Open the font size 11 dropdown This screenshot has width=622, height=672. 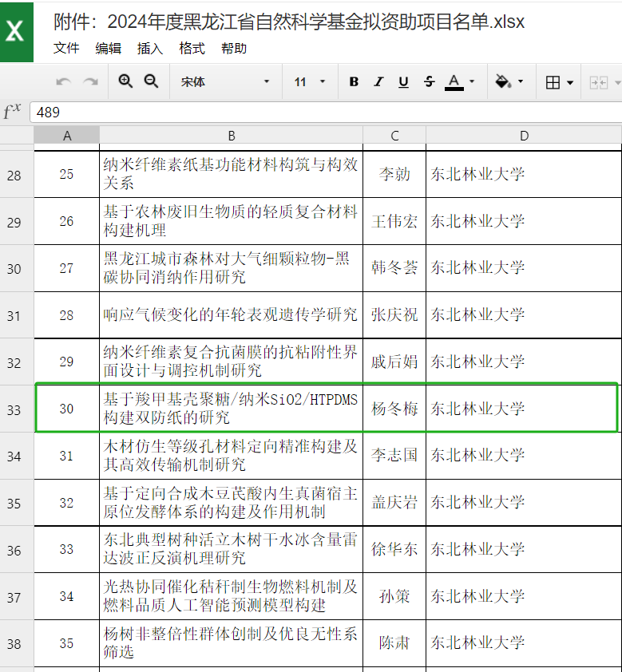310,82
